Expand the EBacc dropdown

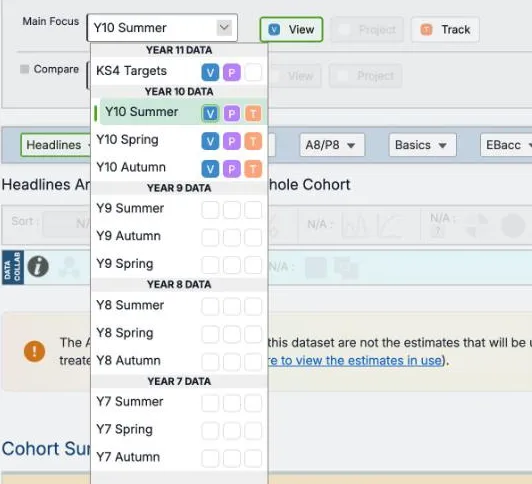tap(507, 145)
